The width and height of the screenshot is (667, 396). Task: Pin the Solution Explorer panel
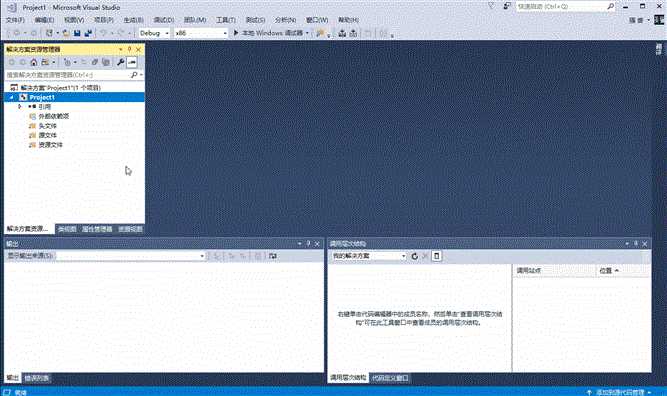(x=129, y=50)
